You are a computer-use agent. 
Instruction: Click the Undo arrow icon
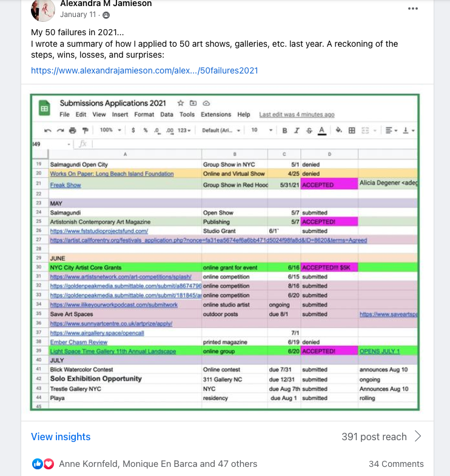[47, 131]
